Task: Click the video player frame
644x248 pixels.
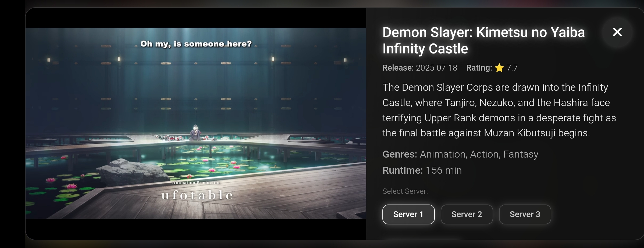Action: click(x=196, y=123)
